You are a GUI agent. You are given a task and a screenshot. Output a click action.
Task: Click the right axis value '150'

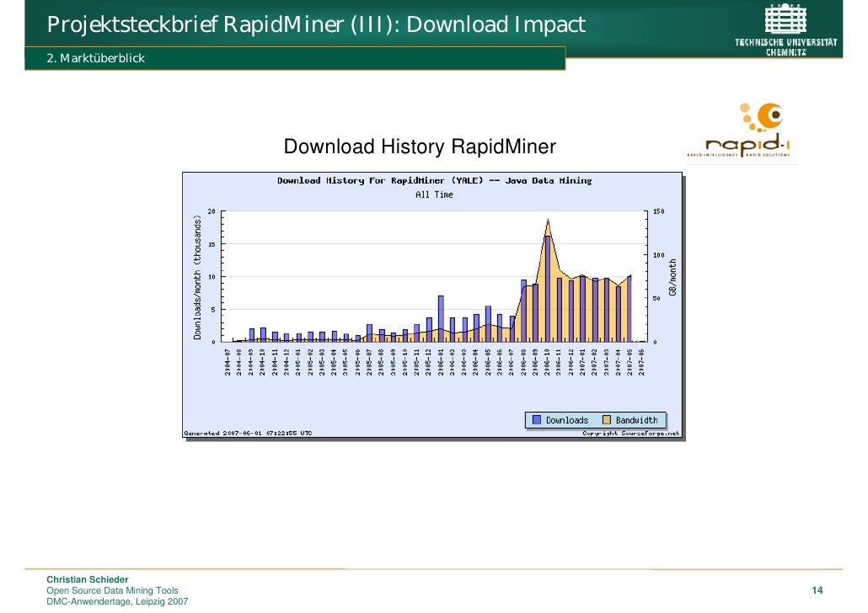pyautogui.click(x=659, y=211)
